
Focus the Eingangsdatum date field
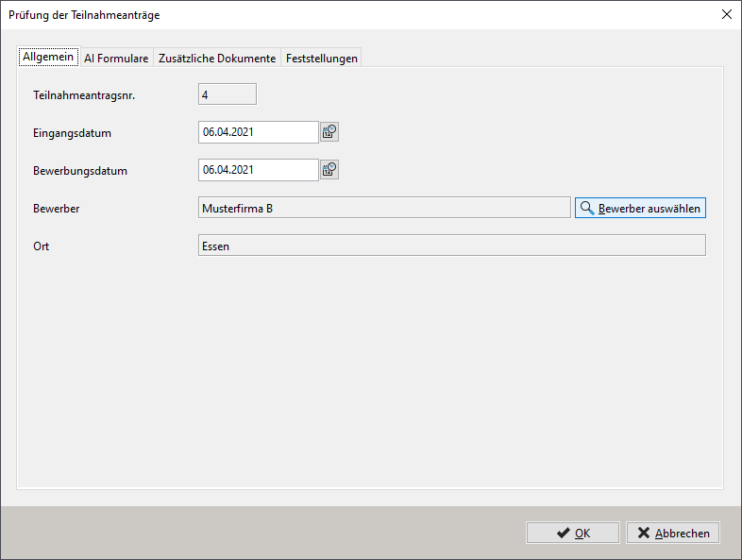click(258, 132)
